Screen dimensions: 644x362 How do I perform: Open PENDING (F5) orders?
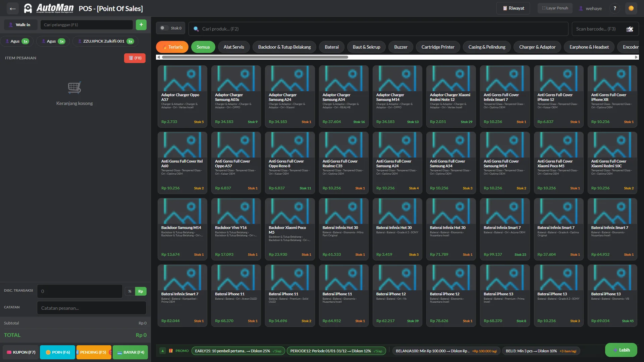tap(94, 352)
